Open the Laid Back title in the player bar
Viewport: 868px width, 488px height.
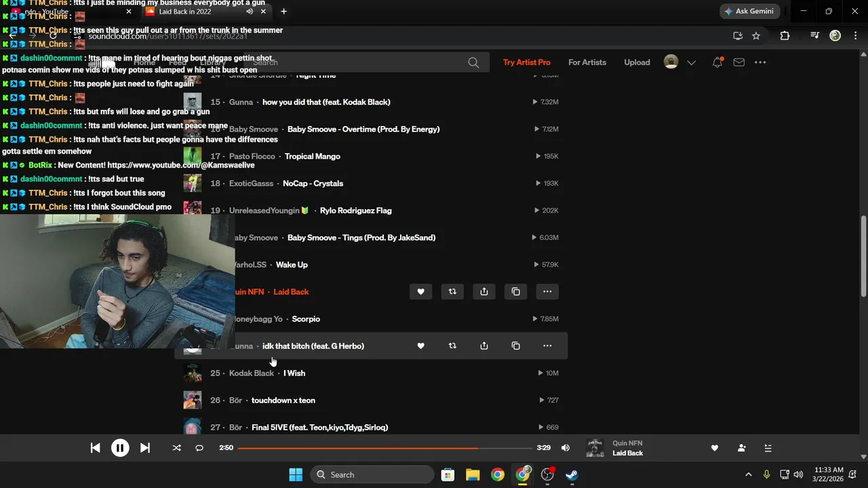[x=627, y=453]
